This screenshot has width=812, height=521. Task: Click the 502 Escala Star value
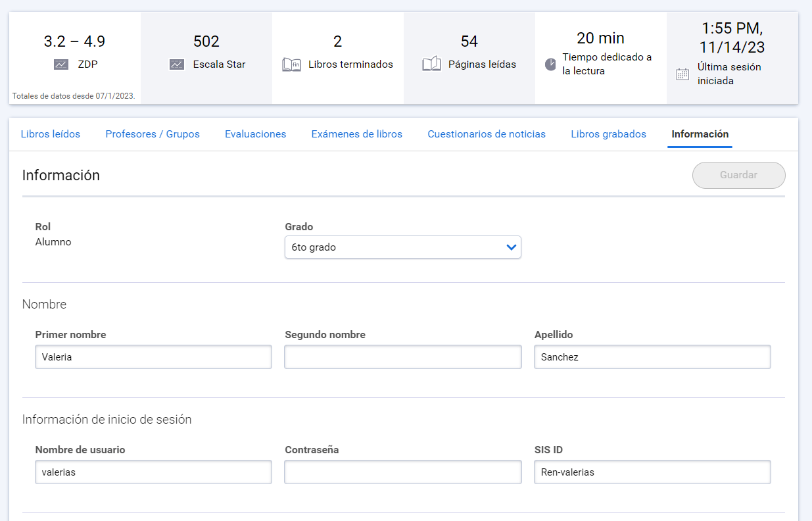206,41
